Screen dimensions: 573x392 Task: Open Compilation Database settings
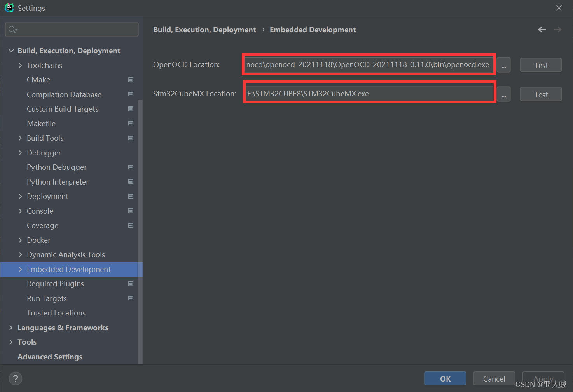click(x=64, y=94)
